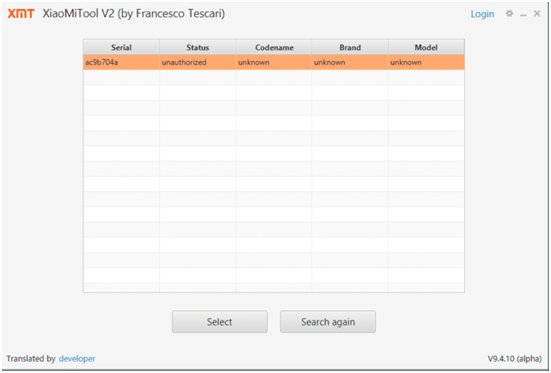Image resolution: width=551 pixels, height=373 pixels.
Task: Open the developer translator link
Action: [77, 359]
